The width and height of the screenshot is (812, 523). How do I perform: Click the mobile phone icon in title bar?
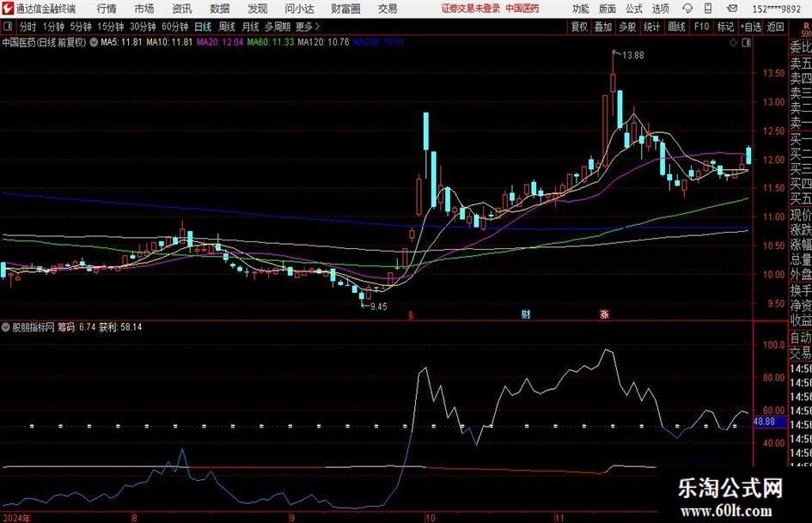coord(708,9)
